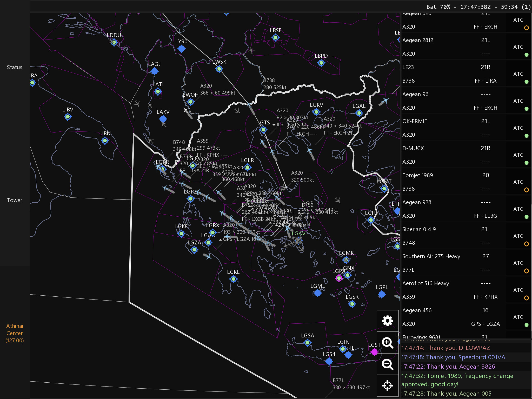Screen dimensions: 532x399
Task: Select Athinai Center 127.00 frequency
Action: 15,333
